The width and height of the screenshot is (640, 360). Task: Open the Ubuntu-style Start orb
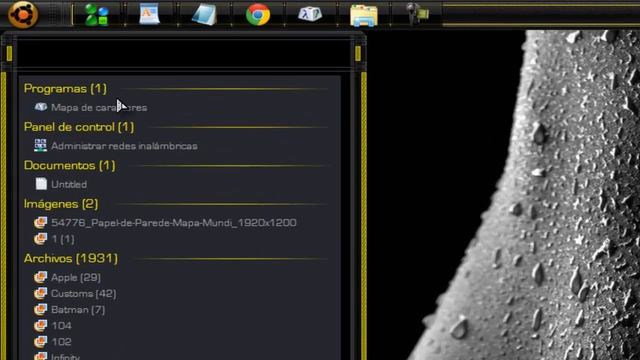click(x=23, y=14)
